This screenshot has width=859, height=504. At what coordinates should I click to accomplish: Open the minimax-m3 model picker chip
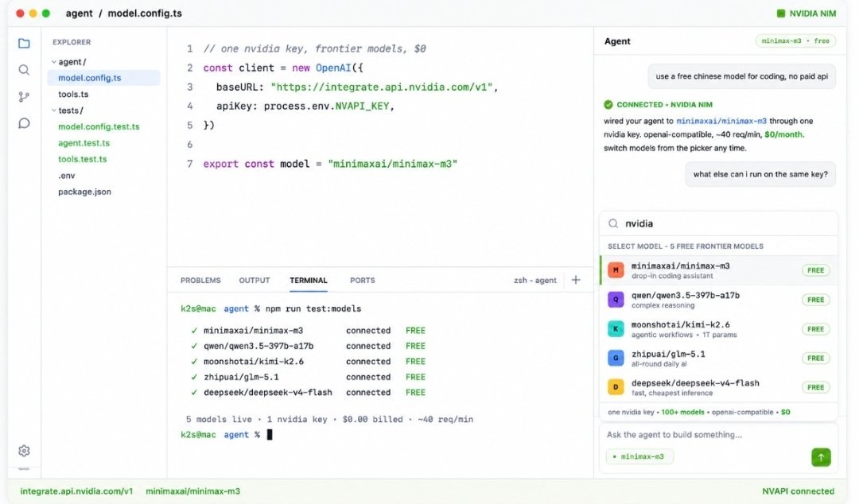pyautogui.click(x=639, y=456)
